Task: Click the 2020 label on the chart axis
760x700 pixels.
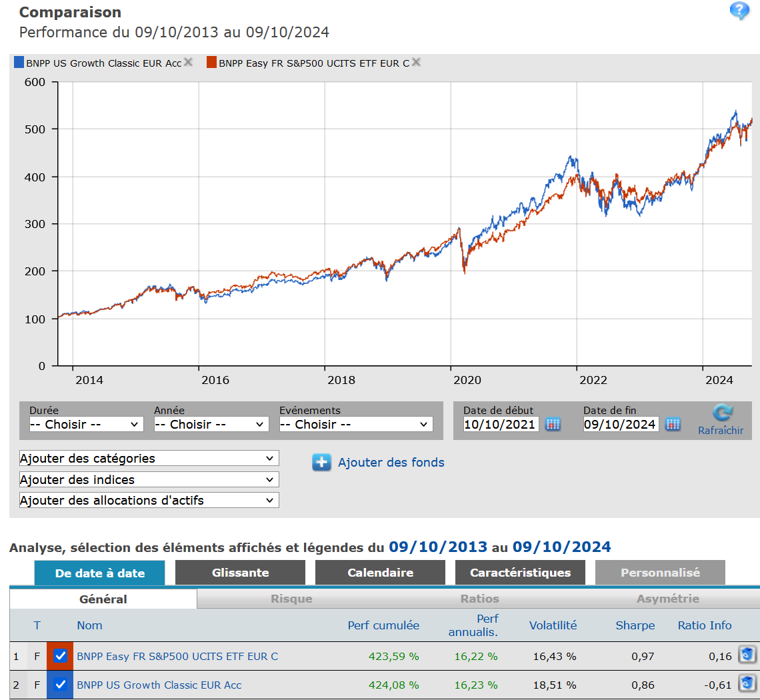Action: point(467,380)
